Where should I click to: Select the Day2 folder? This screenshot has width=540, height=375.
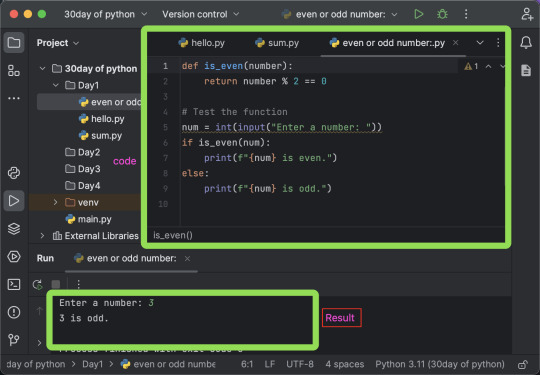pos(83,152)
